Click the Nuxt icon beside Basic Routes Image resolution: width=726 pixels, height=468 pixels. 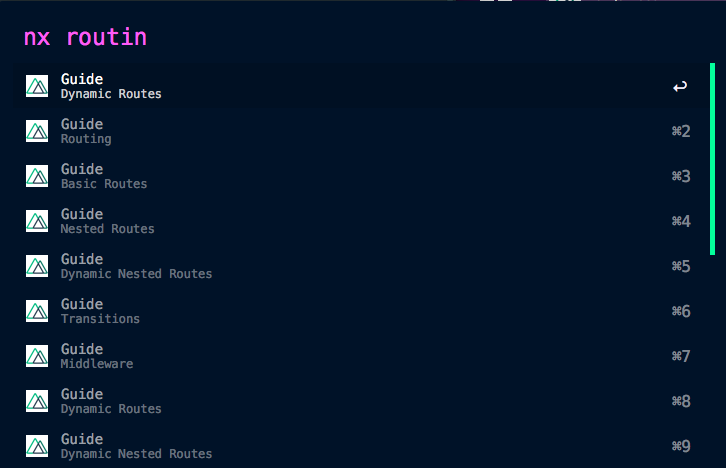click(37, 176)
